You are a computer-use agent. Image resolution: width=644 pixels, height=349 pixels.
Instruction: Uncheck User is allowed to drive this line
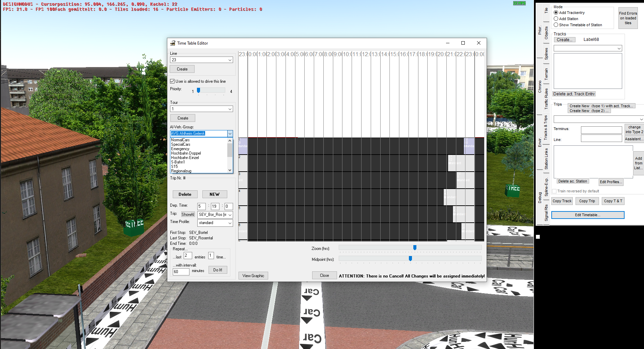(x=172, y=81)
